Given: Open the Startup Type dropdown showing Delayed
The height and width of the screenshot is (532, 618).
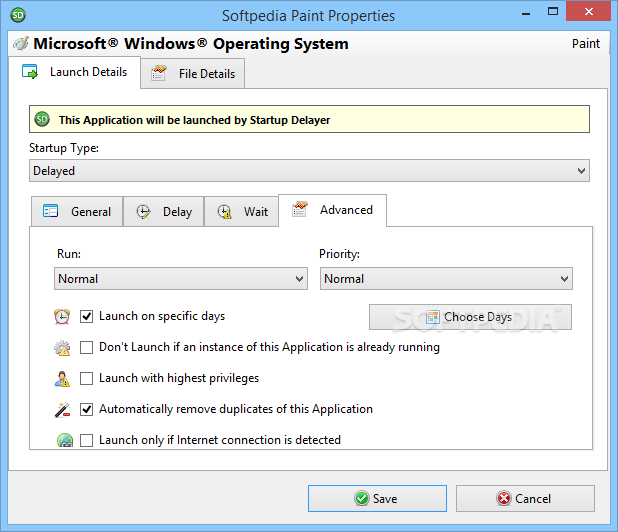Looking at the screenshot, I should (309, 171).
